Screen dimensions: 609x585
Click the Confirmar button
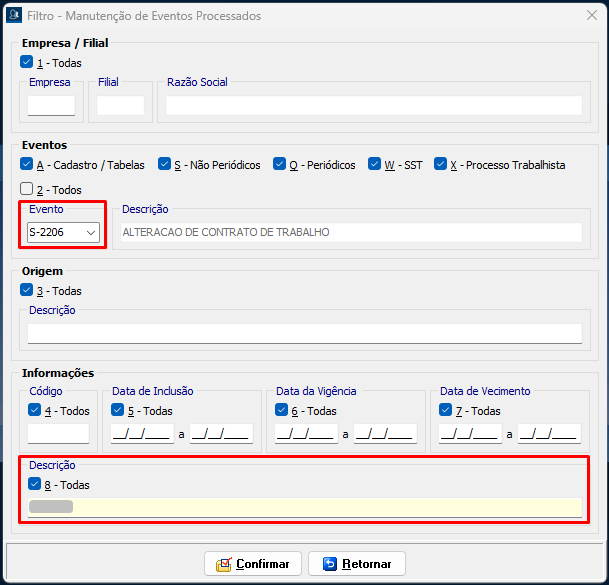[252, 564]
